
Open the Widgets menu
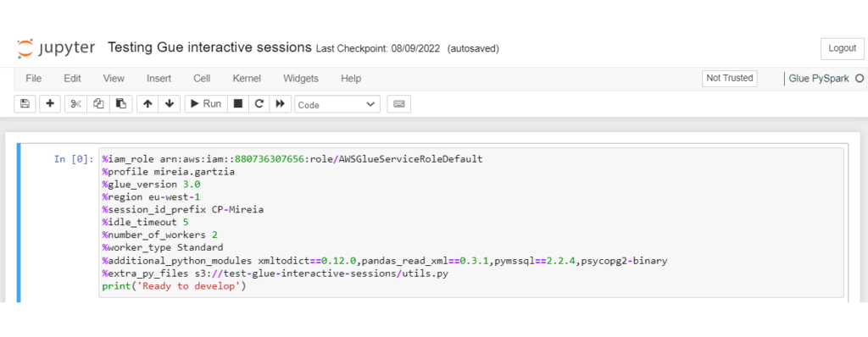coord(301,79)
